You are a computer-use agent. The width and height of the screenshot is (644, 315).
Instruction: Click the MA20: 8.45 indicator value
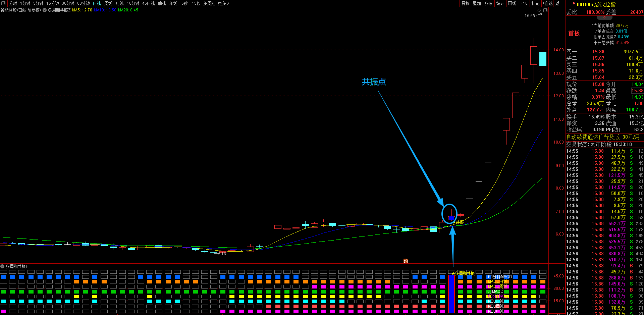tap(128, 10)
